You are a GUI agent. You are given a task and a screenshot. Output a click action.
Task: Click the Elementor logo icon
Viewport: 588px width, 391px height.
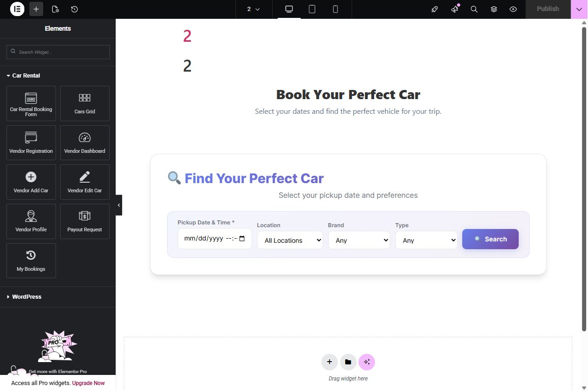[x=17, y=9]
